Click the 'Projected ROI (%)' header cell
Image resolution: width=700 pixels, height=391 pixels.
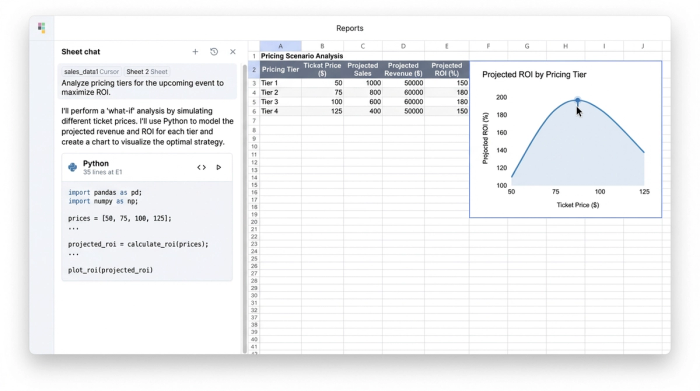click(446, 70)
